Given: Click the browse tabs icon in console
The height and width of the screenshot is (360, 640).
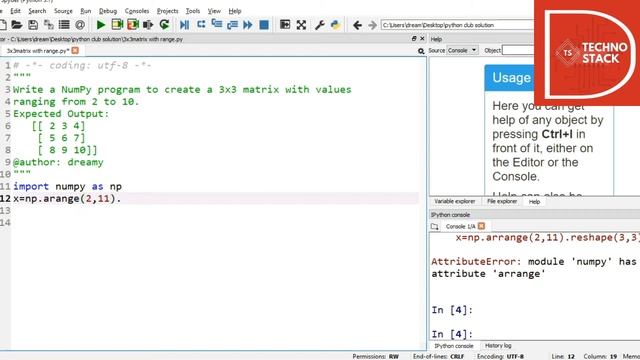Looking at the screenshot, I should (x=435, y=226).
